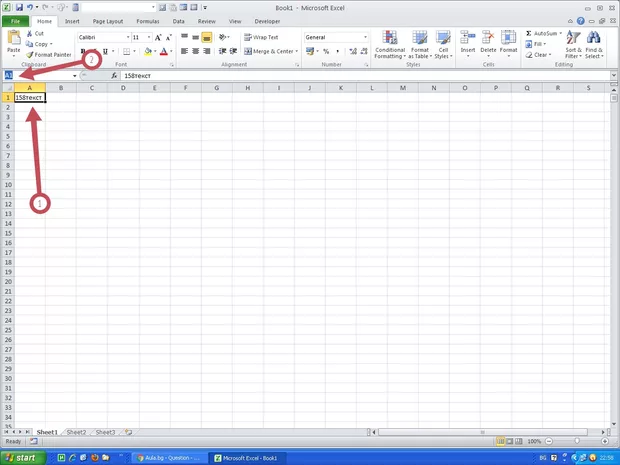
Task: Apply Percent Style format
Action: (326, 51)
